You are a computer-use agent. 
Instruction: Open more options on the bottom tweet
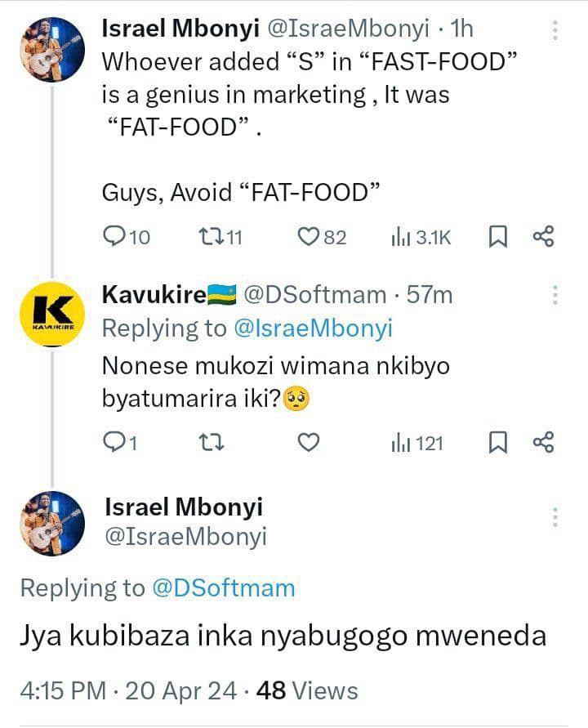[555, 517]
